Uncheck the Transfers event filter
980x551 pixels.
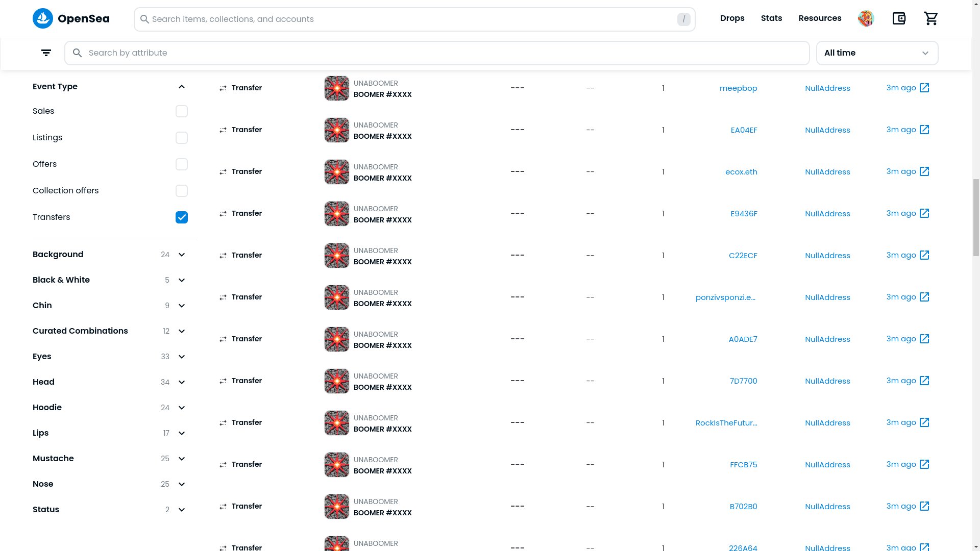[182, 217]
